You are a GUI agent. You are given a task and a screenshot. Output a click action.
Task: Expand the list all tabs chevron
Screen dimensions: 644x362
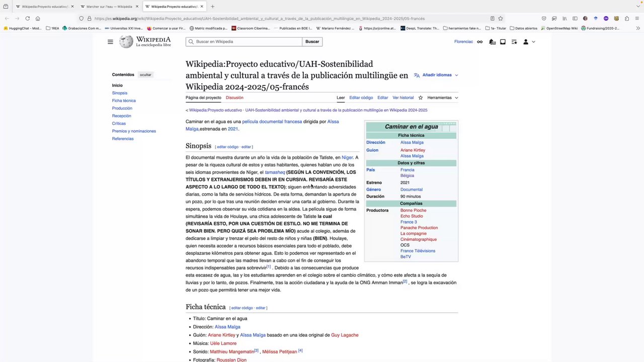[637, 7]
